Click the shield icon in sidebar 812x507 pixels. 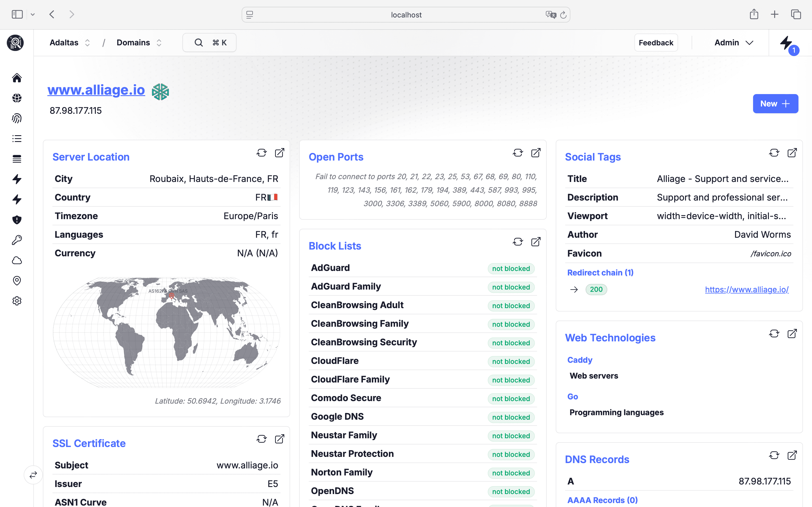pos(17,220)
